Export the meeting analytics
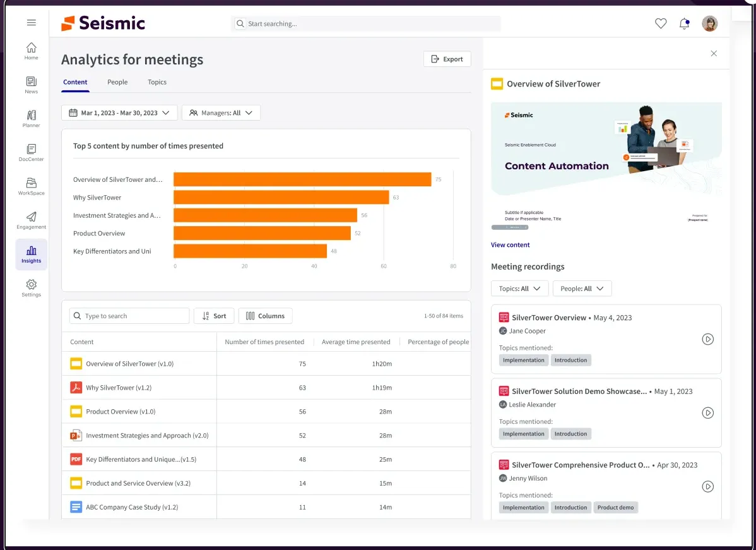The height and width of the screenshot is (550, 756). [447, 59]
